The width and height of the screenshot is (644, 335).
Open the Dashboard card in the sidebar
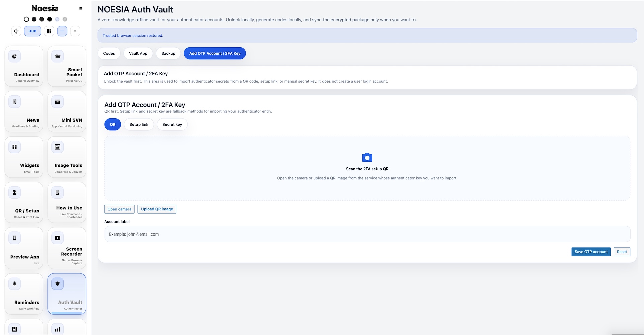tap(24, 66)
